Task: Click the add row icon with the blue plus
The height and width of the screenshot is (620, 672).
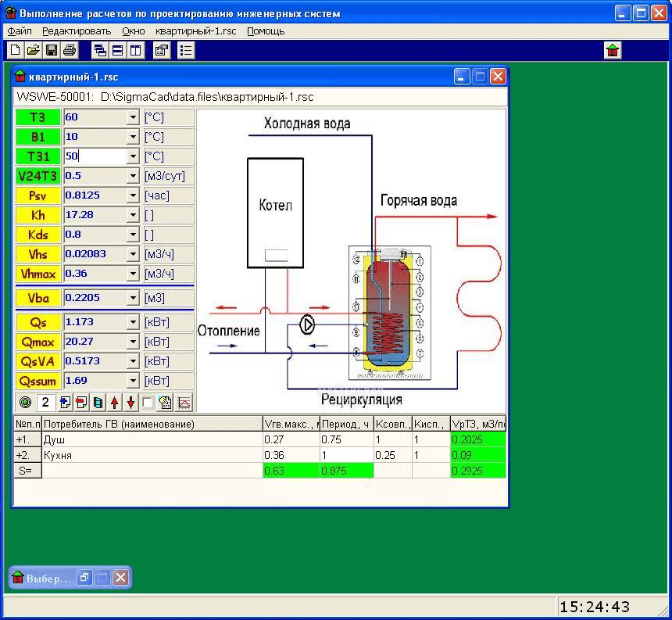Action: pyautogui.click(x=65, y=403)
